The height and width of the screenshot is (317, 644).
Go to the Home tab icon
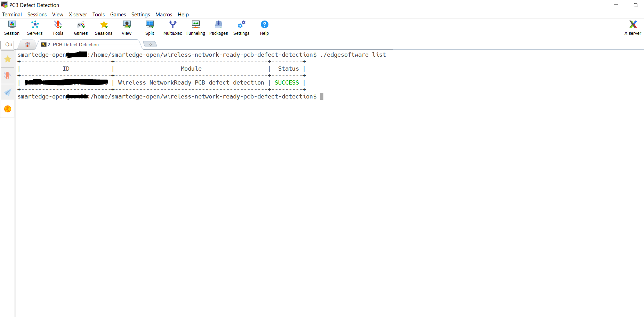tap(27, 45)
